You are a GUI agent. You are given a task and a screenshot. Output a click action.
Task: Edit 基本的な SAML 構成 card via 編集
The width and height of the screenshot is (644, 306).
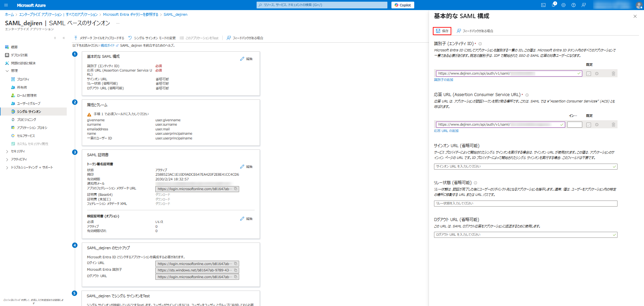click(247, 59)
